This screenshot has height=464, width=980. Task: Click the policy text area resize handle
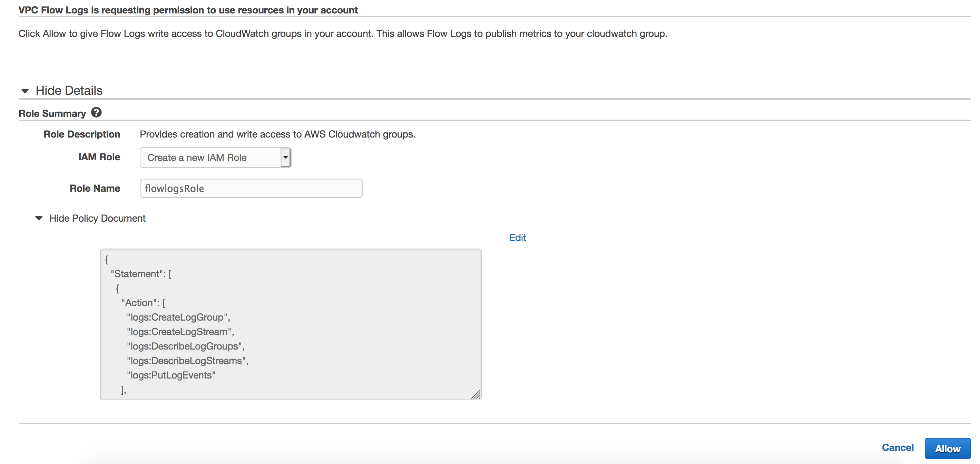[476, 394]
